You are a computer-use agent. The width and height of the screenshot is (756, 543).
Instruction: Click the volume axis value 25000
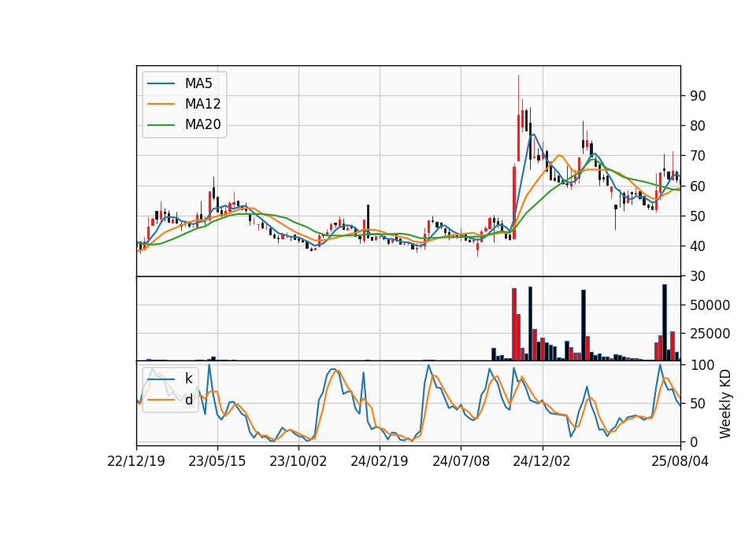pyautogui.click(x=710, y=334)
